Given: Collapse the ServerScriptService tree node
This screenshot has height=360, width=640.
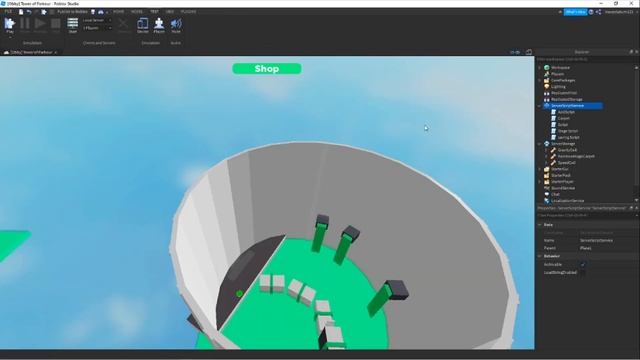Looking at the screenshot, I should pos(540,106).
